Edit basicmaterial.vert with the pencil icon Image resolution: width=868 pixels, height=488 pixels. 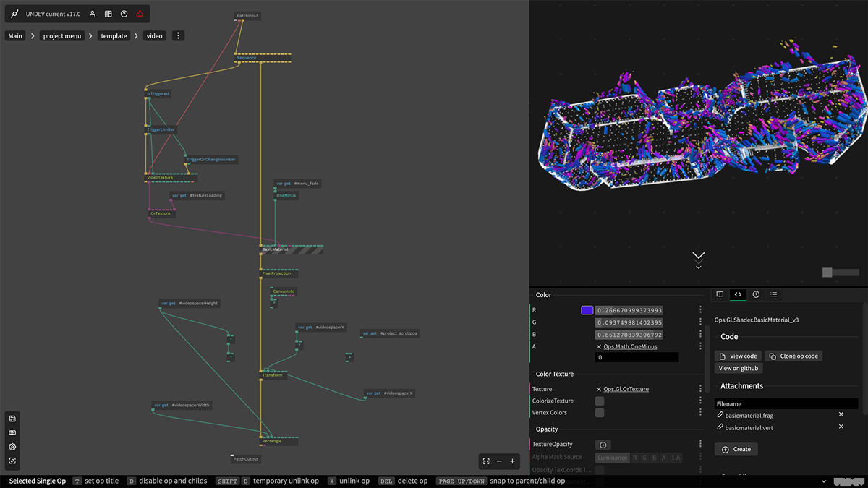coord(720,427)
